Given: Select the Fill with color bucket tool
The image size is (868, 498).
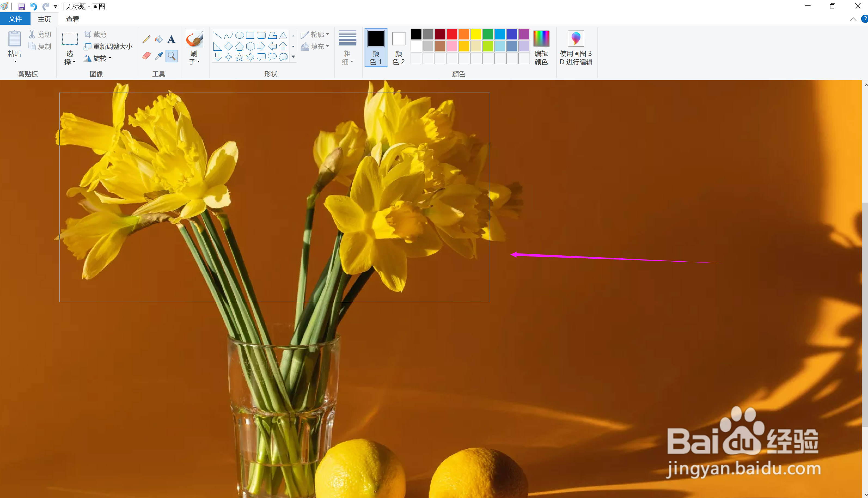Looking at the screenshot, I should [x=159, y=39].
